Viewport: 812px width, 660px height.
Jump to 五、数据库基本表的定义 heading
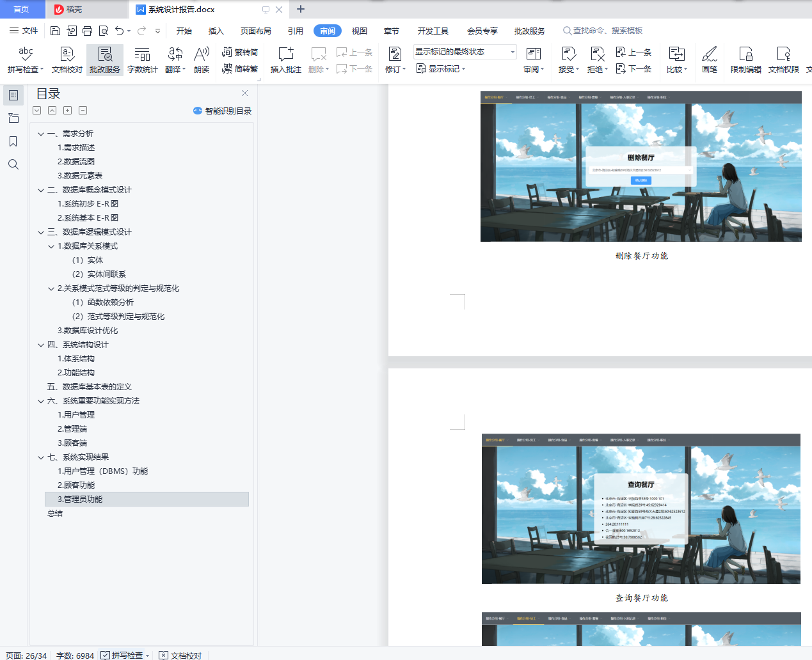tap(90, 387)
